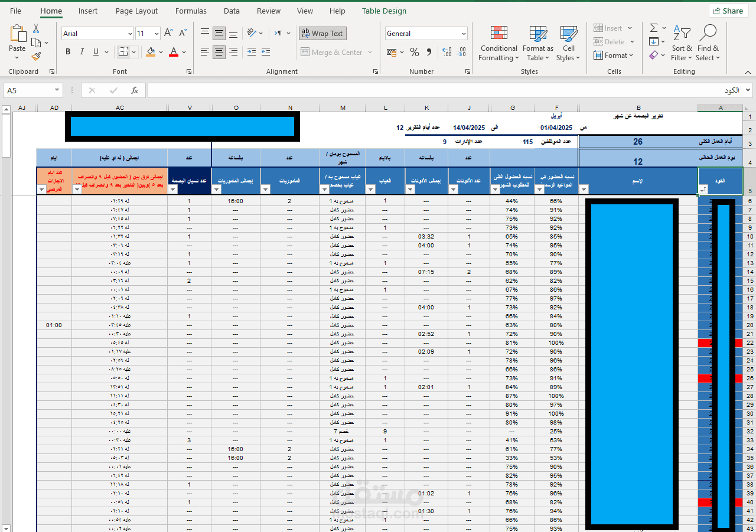Open filter dropdown of الكود column
The height and width of the screenshot is (532, 756).
pos(703,189)
